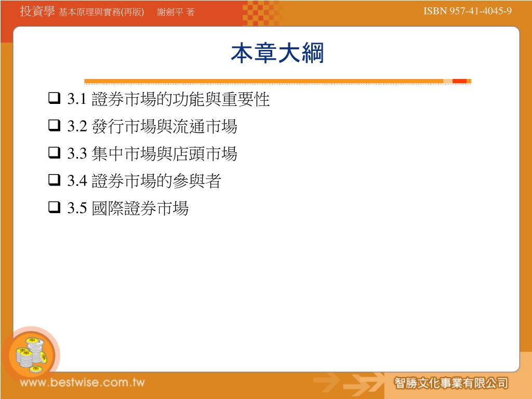Image resolution: width=532 pixels, height=399 pixels.
Task: Select the text 3.2 發行市場與流通市場
Action: tap(152, 126)
